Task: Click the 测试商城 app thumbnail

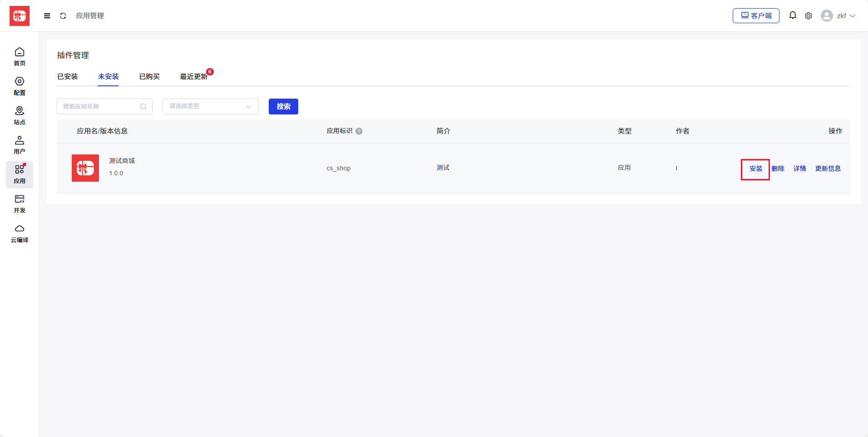Action: 85,168
